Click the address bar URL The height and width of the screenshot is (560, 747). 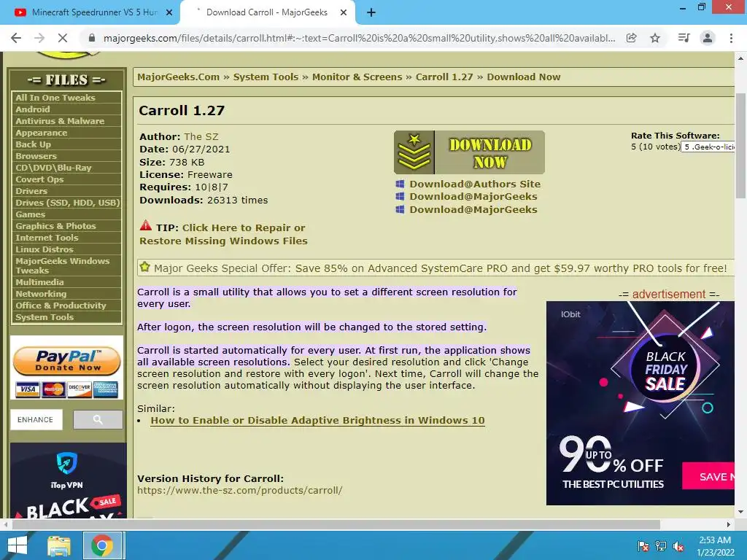tap(359, 38)
